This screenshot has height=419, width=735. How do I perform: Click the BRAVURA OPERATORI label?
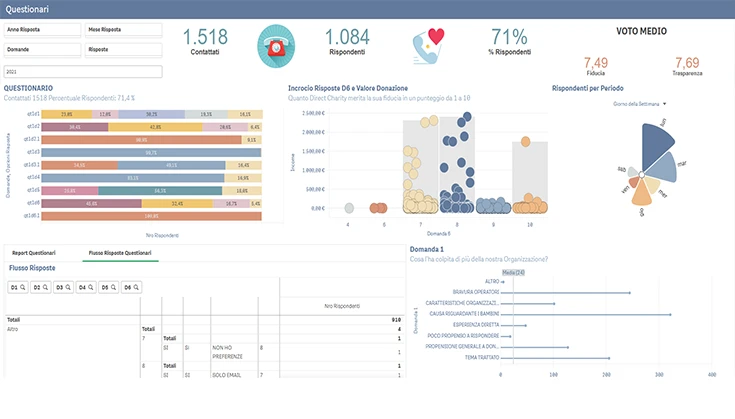(476, 292)
